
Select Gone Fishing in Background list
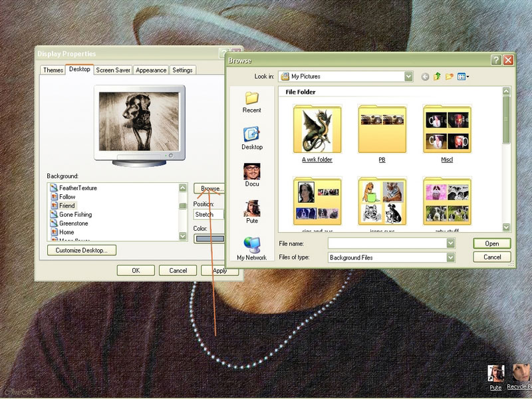(x=75, y=215)
